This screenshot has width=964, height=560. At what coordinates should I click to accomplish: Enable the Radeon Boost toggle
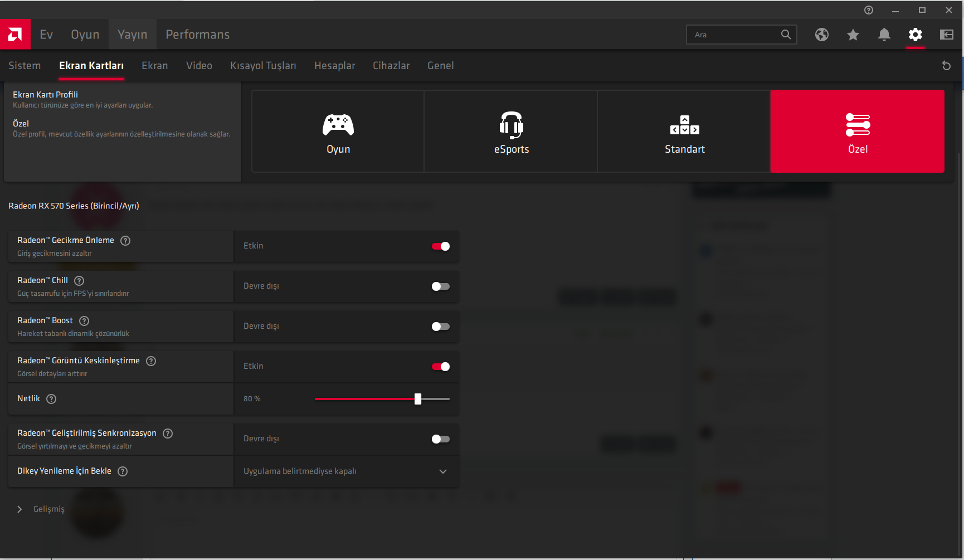tap(440, 327)
